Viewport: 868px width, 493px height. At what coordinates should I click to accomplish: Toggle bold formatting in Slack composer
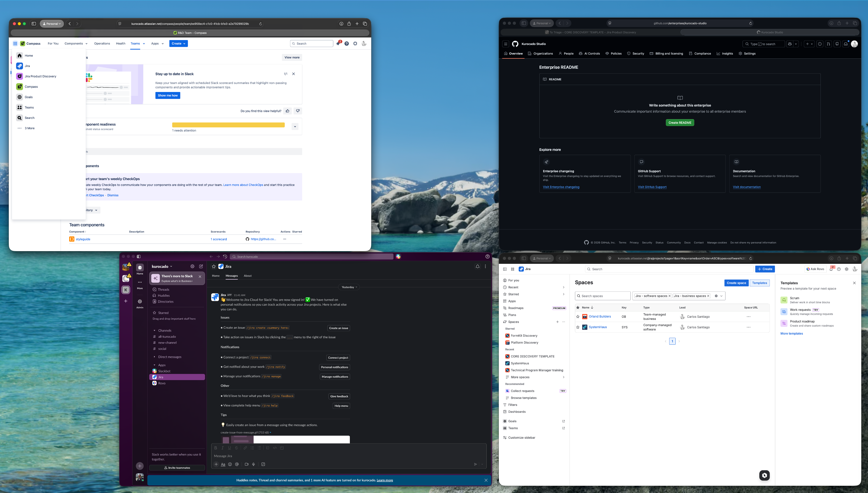216,448
